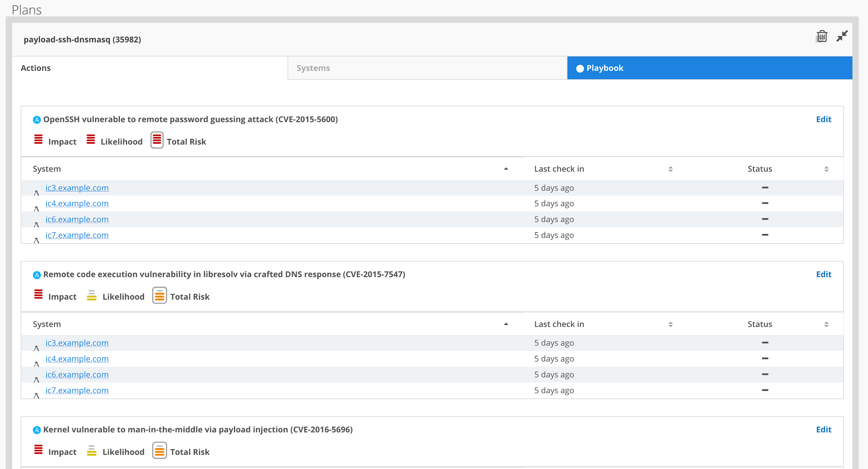Click ic3 '5 days ago' in OpenSSH table
868x469 pixels.
click(x=554, y=188)
